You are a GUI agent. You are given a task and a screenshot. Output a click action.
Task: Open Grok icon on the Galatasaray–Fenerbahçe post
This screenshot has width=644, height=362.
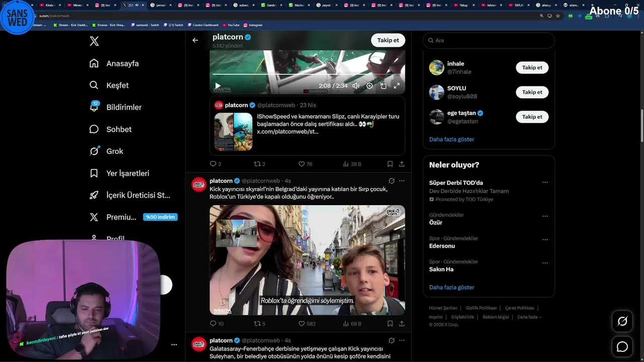click(391, 340)
